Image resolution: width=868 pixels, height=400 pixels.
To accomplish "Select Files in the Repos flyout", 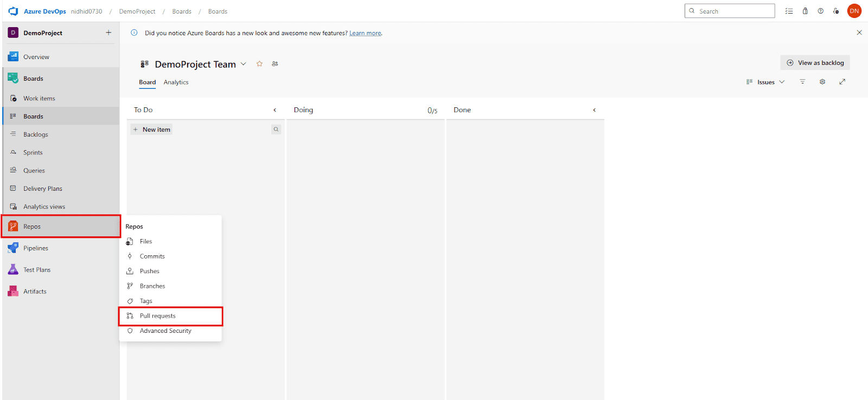I will 170,241.
